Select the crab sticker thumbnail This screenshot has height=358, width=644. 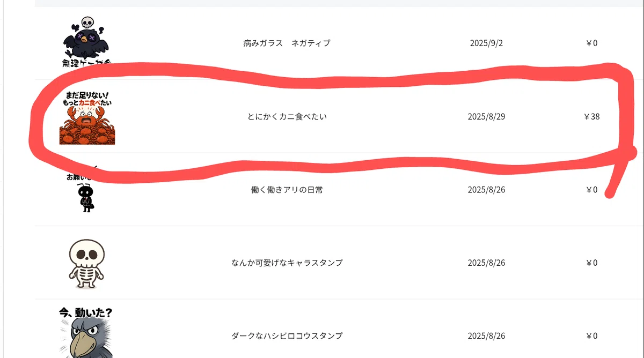click(x=87, y=117)
